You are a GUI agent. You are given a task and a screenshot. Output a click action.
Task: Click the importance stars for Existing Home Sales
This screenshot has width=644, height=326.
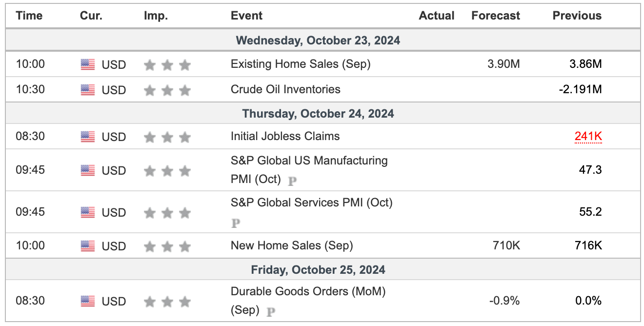167,65
